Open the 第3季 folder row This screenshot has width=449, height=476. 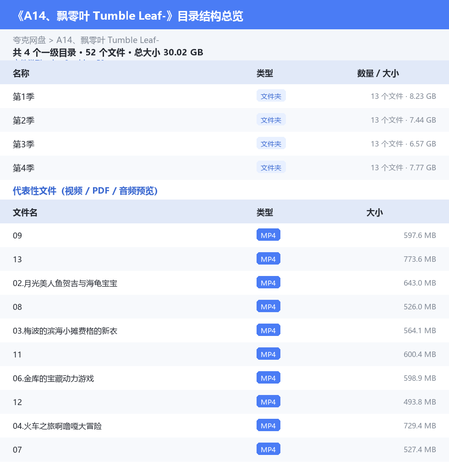(x=224, y=144)
